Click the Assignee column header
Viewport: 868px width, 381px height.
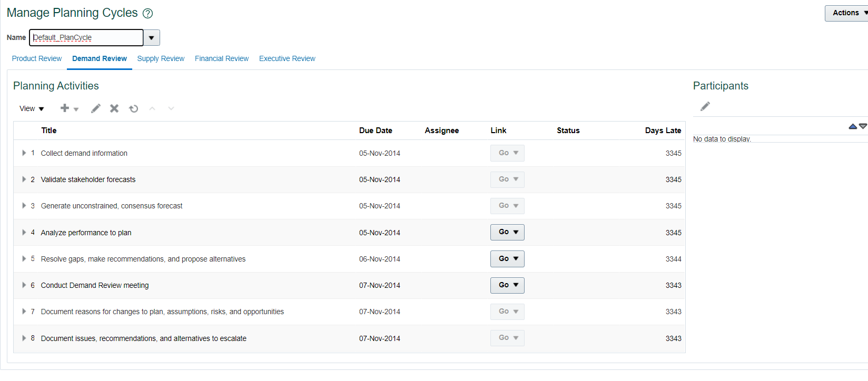coord(442,131)
